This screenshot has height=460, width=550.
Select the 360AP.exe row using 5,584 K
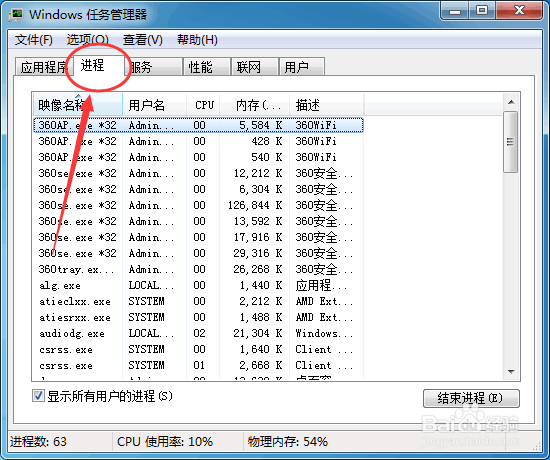pos(198,125)
